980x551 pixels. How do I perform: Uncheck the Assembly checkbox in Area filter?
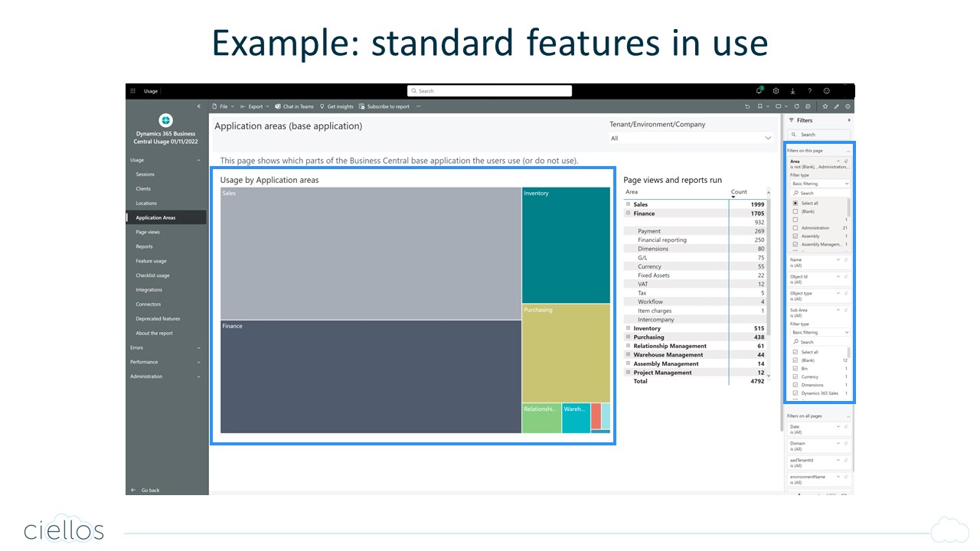[x=795, y=236]
